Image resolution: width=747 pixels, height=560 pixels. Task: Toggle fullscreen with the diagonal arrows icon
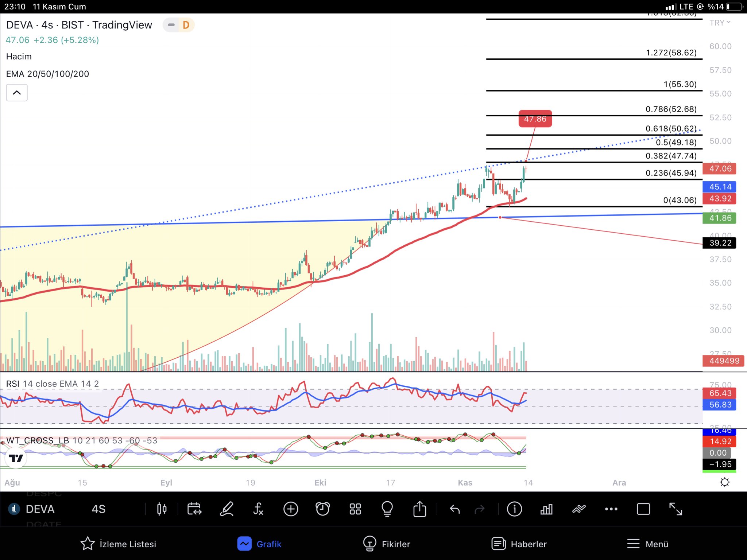[676, 509]
